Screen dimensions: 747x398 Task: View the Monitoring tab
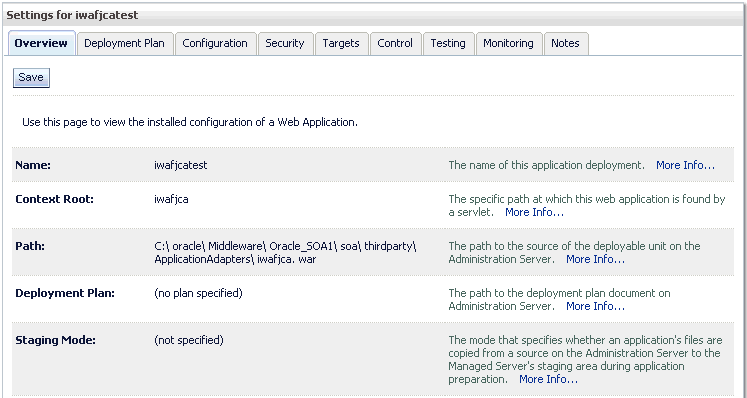click(x=508, y=43)
